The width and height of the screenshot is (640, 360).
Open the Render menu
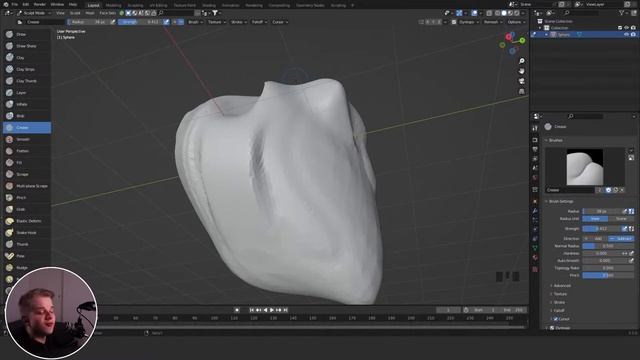pyautogui.click(x=40, y=4)
